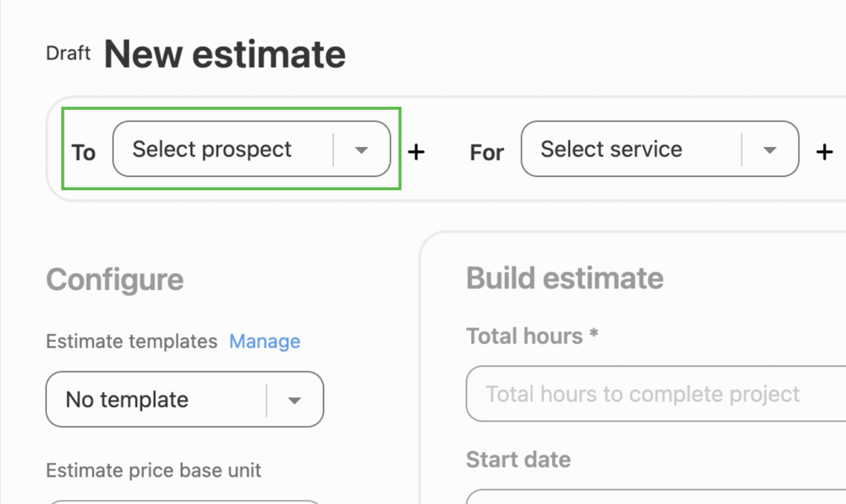This screenshot has width=846, height=504.
Task: Click the Total hours field label
Action: [531, 336]
